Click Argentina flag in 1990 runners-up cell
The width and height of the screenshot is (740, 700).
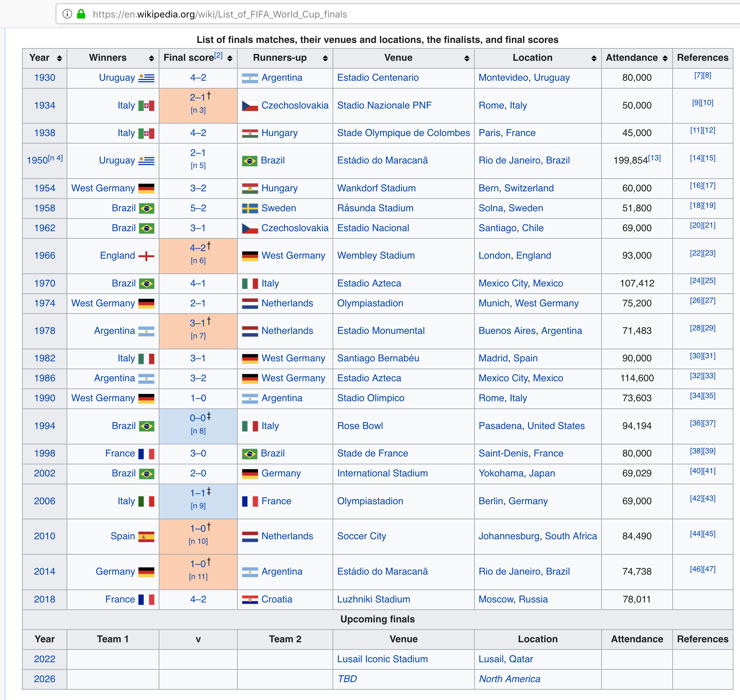coord(250,398)
